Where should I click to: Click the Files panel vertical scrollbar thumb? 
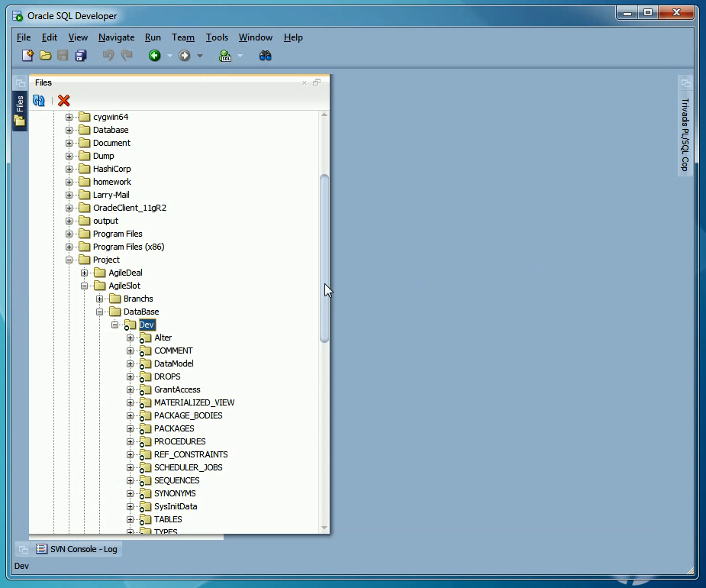(x=324, y=259)
